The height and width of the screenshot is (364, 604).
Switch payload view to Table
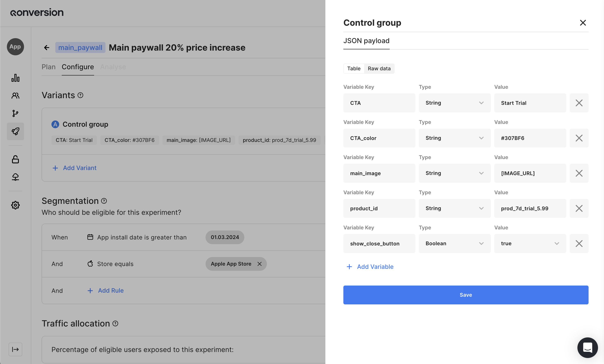click(353, 68)
